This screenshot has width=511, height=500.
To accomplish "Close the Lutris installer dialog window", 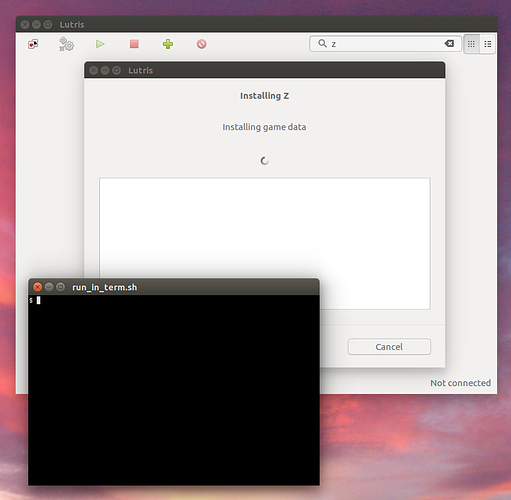I will point(94,70).
